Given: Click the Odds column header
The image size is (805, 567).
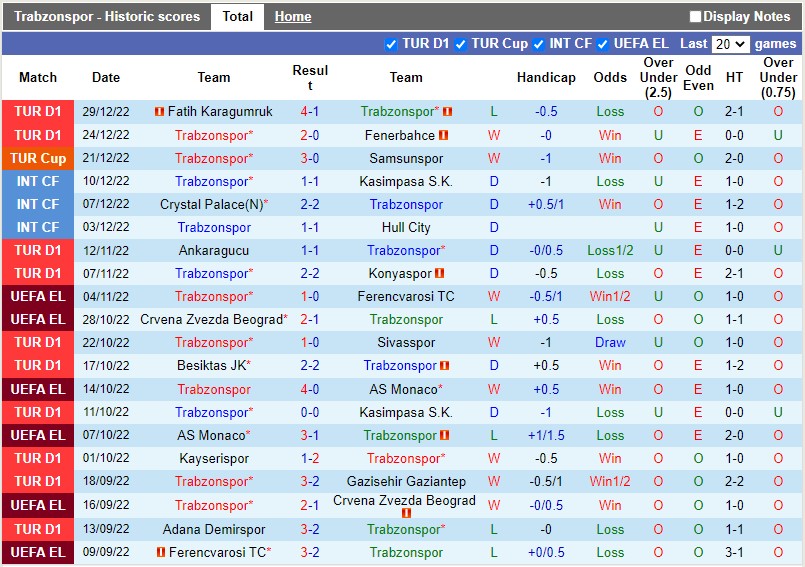Looking at the screenshot, I should (610, 78).
